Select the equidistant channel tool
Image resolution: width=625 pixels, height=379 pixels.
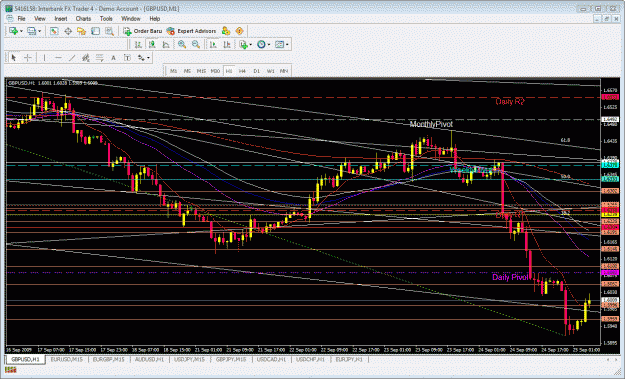[x=85, y=58]
